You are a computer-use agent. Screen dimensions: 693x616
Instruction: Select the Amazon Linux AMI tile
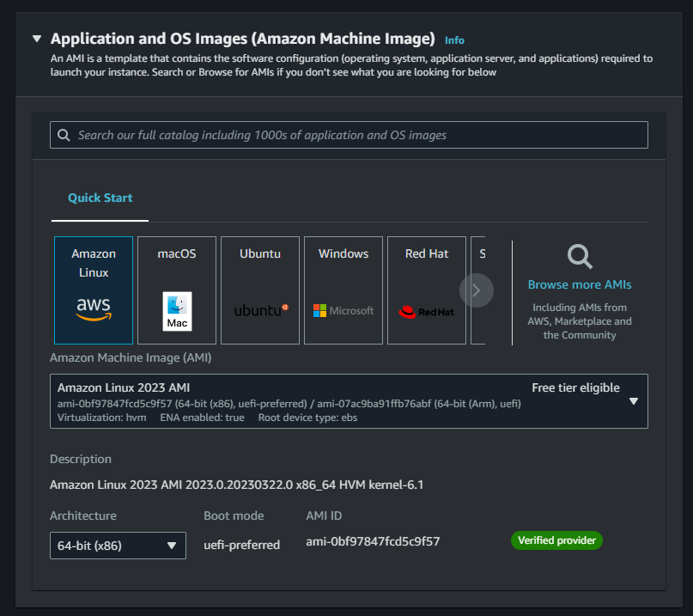[x=94, y=290]
